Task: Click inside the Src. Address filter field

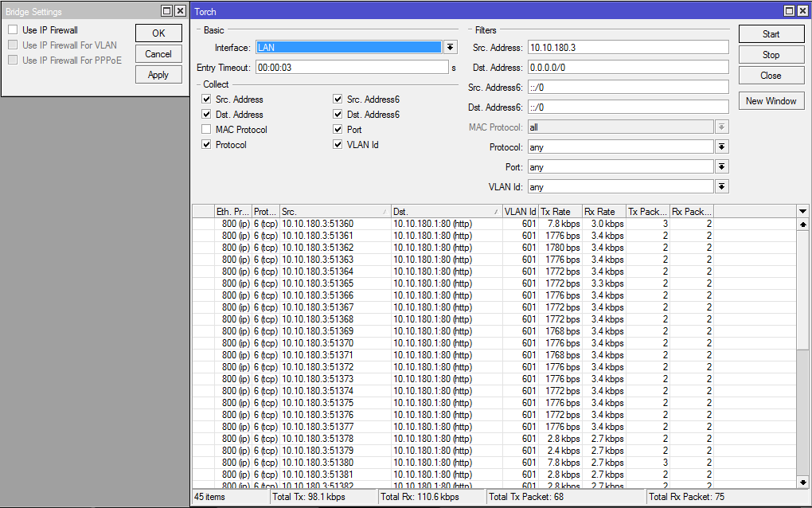Action: tap(628, 46)
